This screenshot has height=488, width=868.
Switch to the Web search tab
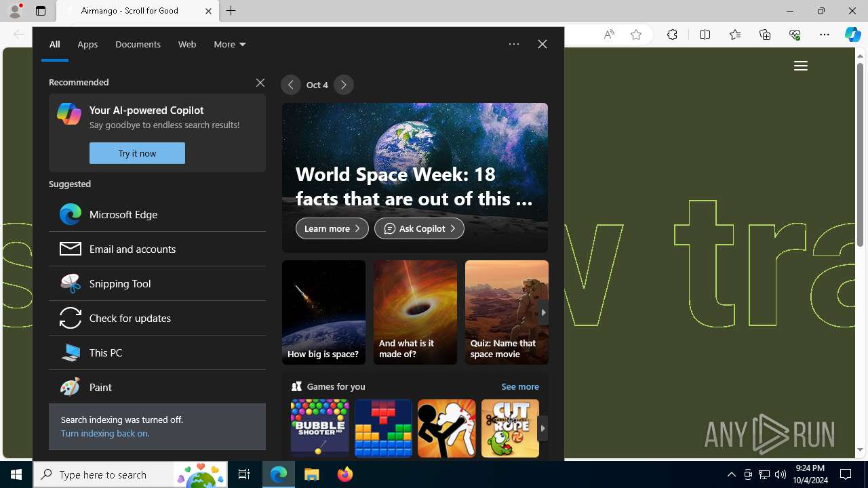coord(187,44)
